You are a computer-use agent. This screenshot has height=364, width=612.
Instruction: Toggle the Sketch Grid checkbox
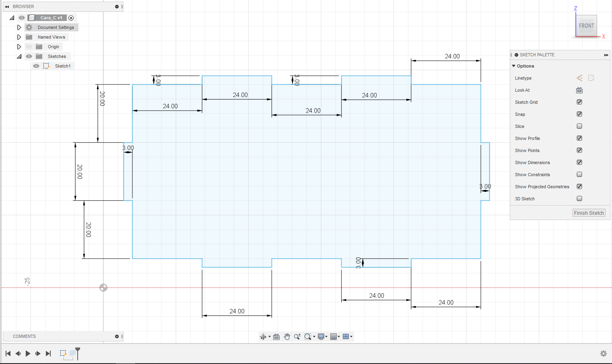579,102
